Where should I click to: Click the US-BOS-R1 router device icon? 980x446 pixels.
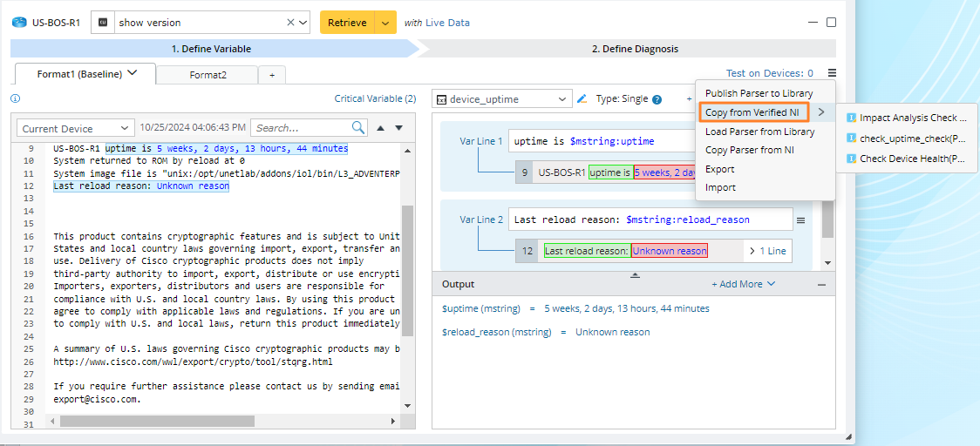click(18, 23)
